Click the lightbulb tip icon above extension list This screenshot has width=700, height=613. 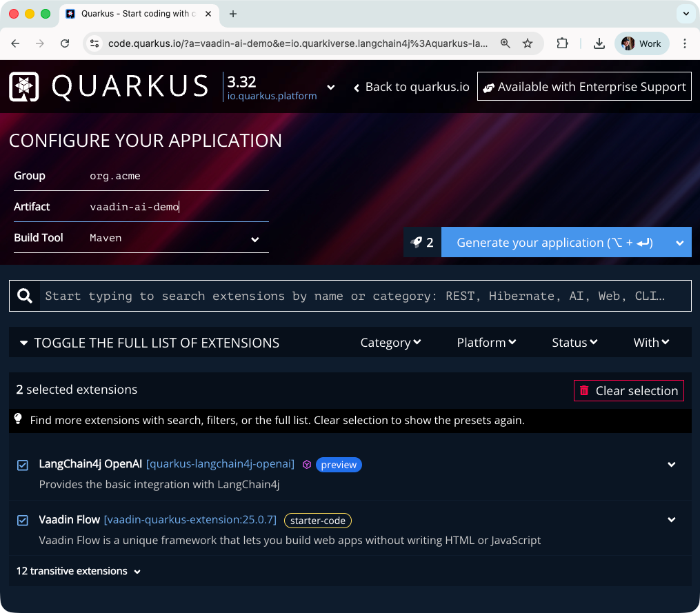click(x=18, y=420)
